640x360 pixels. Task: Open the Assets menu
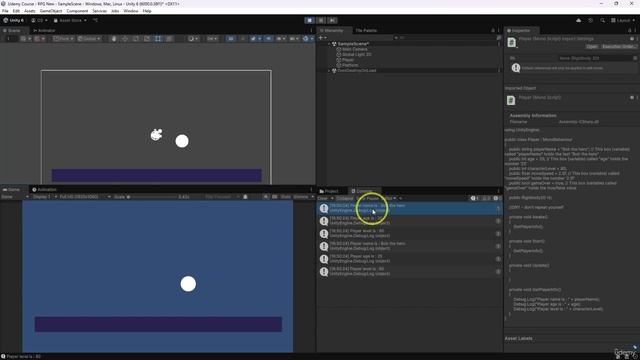30,11
